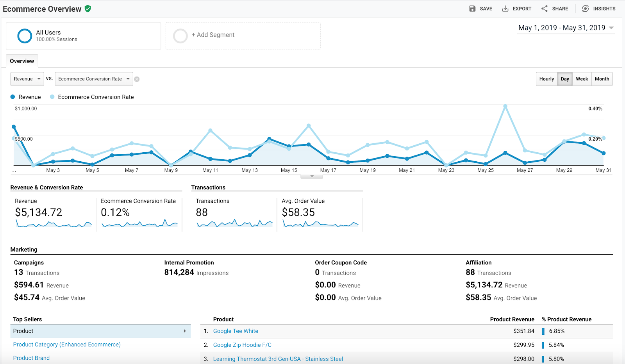Remove the comparison metric using the x icon
625x364 pixels.
(x=137, y=79)
